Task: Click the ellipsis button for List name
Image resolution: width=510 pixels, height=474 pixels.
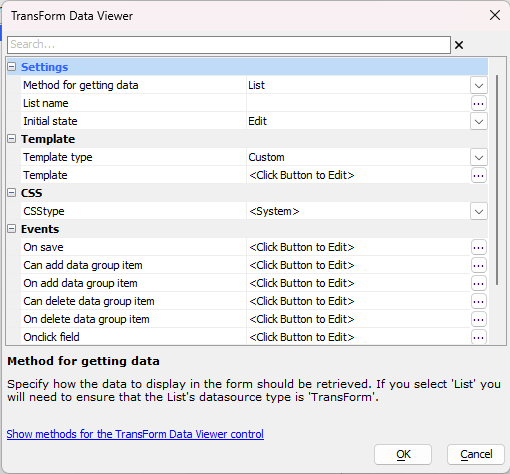Action: tap(479, 103)
